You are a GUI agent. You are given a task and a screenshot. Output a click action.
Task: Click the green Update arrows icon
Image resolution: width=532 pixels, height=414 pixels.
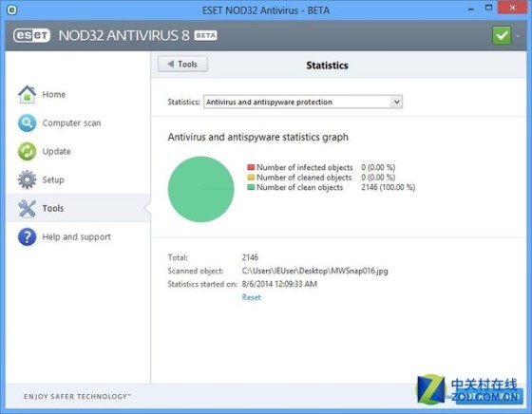click(x=28, y=151)
